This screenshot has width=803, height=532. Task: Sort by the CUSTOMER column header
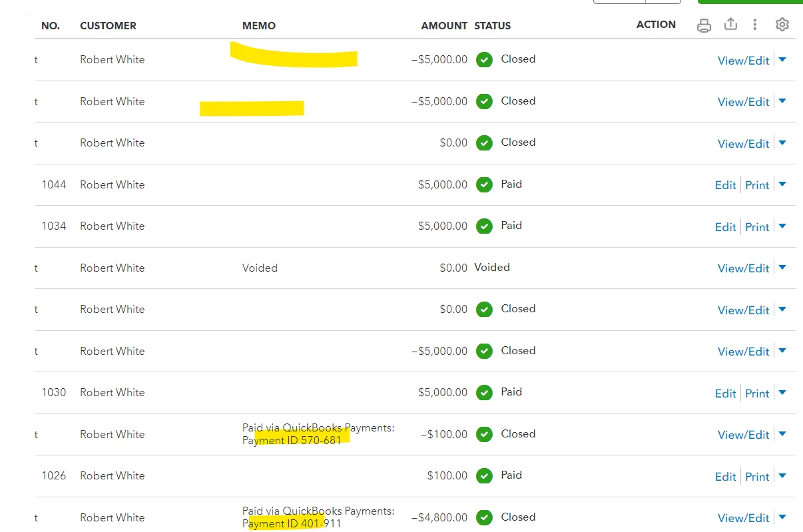click(108, 25)
